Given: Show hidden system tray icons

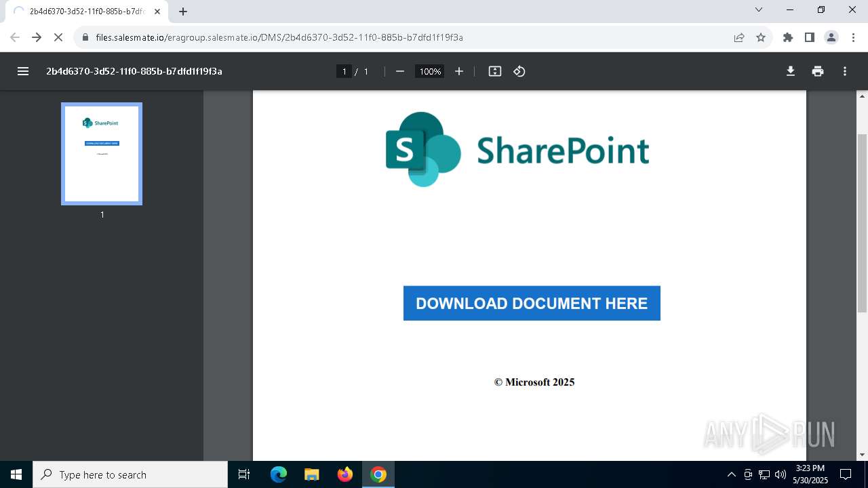Looking at the screenshot, I should pyautogui.click(x=731, y=474).
